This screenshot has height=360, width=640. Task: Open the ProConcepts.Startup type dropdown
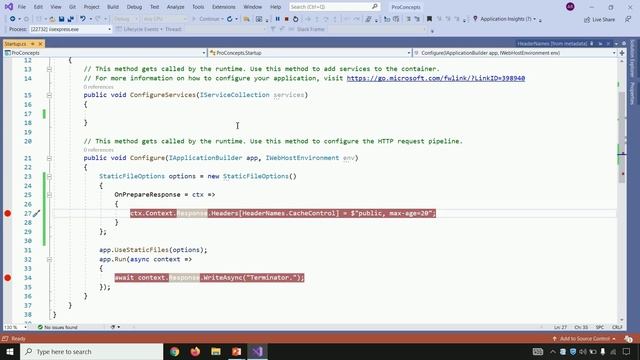pos(309,53)
